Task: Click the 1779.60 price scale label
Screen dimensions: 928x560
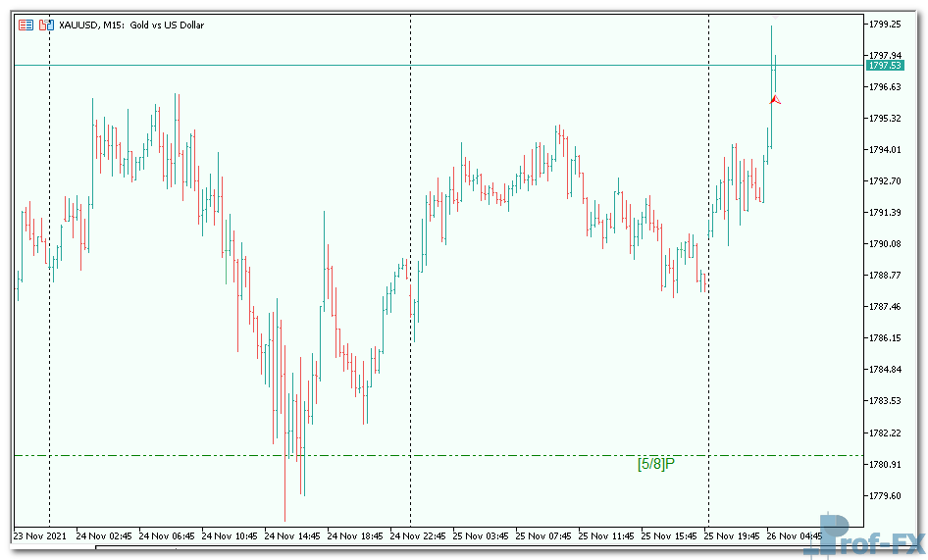Action: pos(885,495)
